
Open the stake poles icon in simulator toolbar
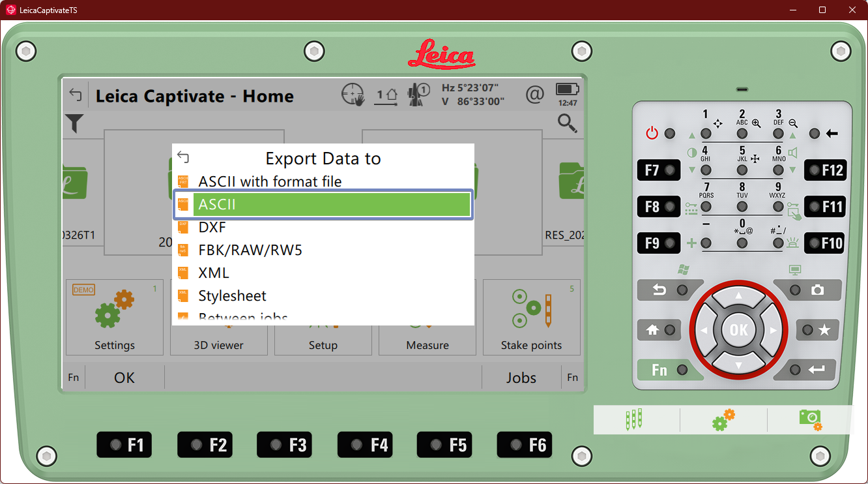[x=634, y=419]
